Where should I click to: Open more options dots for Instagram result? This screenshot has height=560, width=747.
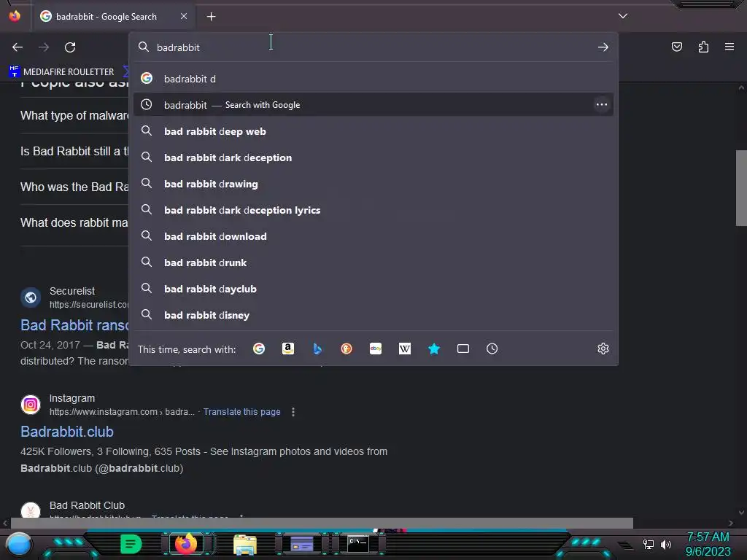(293, 412)
